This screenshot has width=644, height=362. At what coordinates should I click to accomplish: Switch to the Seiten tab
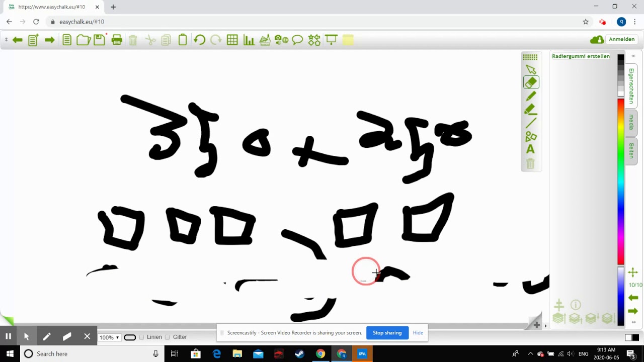click(631, 151)
